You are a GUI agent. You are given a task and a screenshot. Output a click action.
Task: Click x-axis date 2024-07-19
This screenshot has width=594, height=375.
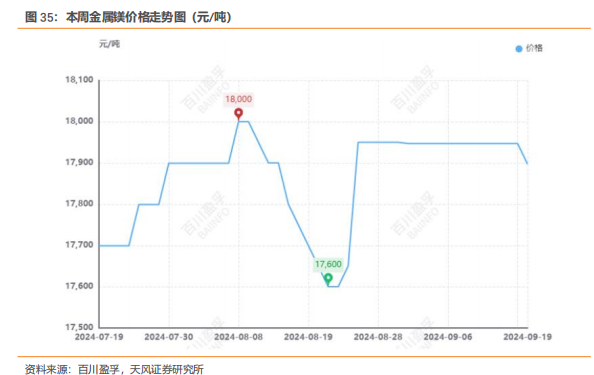99,337
